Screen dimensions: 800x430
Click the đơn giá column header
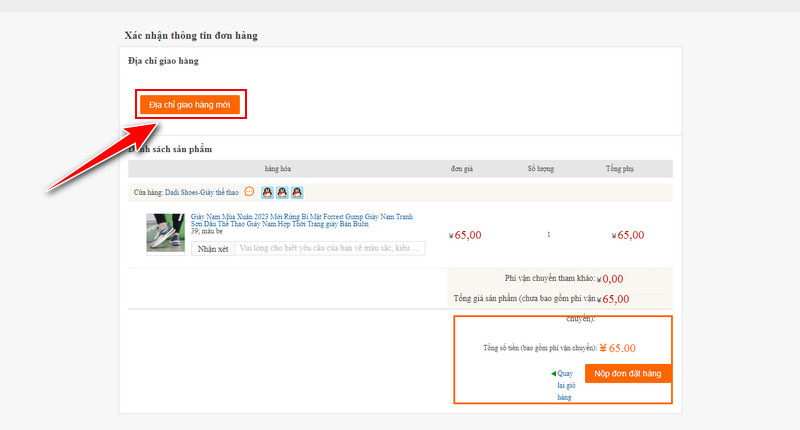tap(462, 169)
